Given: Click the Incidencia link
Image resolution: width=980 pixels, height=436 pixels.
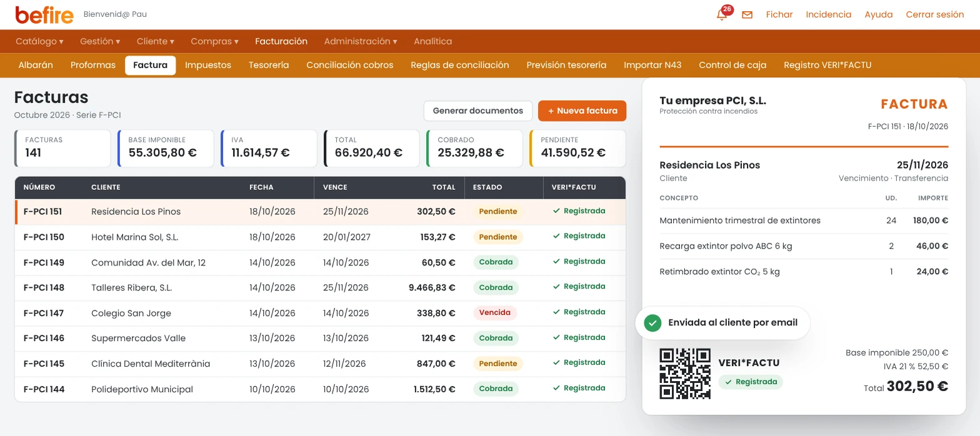Looking at the screenshot, I should [828, 14].
